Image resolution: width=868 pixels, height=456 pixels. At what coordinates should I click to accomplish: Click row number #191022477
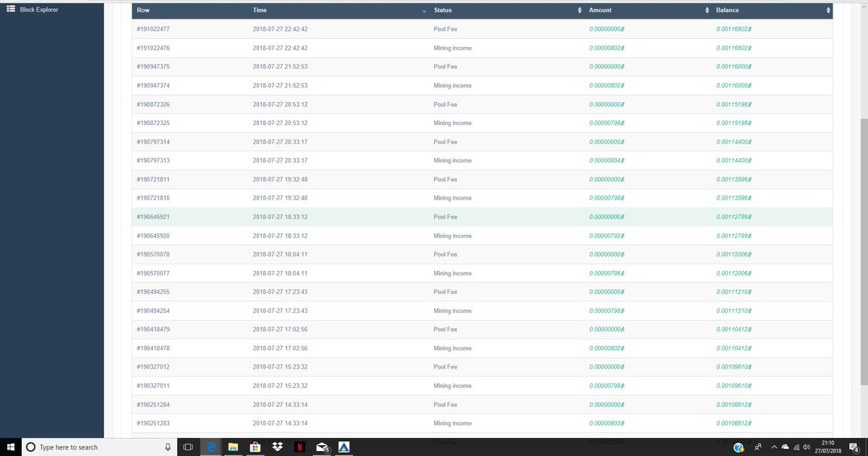click(x=153, y=29)
